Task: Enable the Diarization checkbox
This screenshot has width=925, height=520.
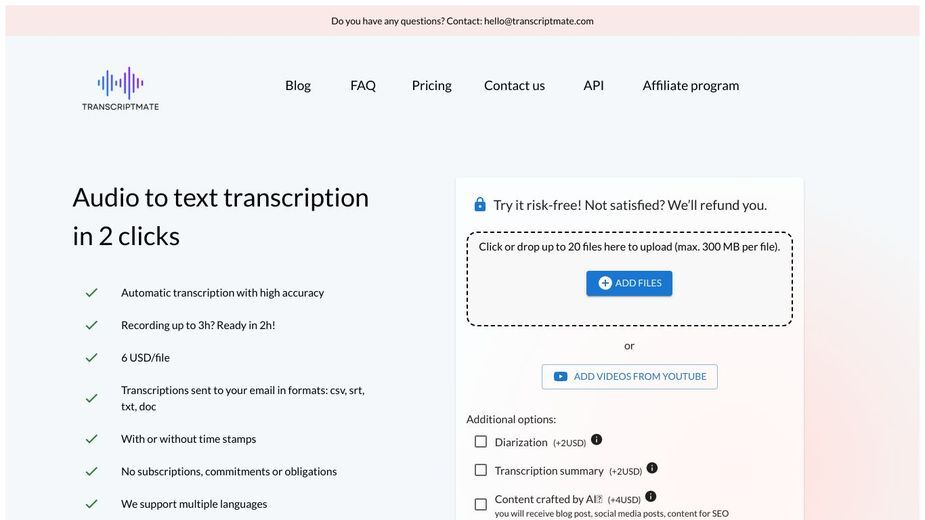Action: (x=481, y=441)
